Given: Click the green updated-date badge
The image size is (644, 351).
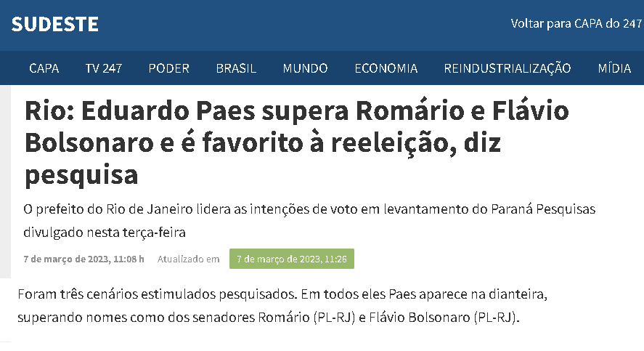Looking at the screenshot, I should (x=292, y=259).
